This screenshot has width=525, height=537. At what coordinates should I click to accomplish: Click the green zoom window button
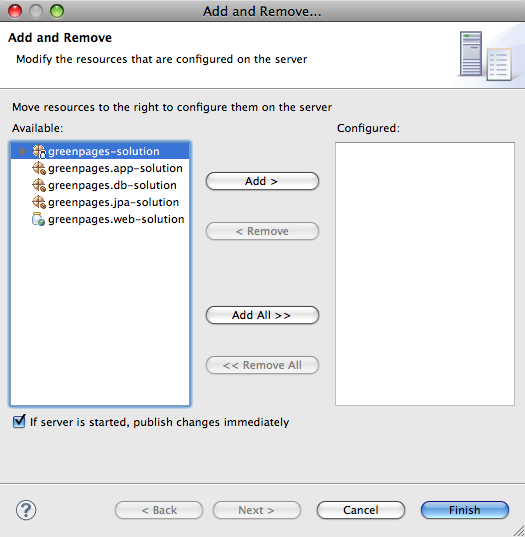(x=57, y=11)
